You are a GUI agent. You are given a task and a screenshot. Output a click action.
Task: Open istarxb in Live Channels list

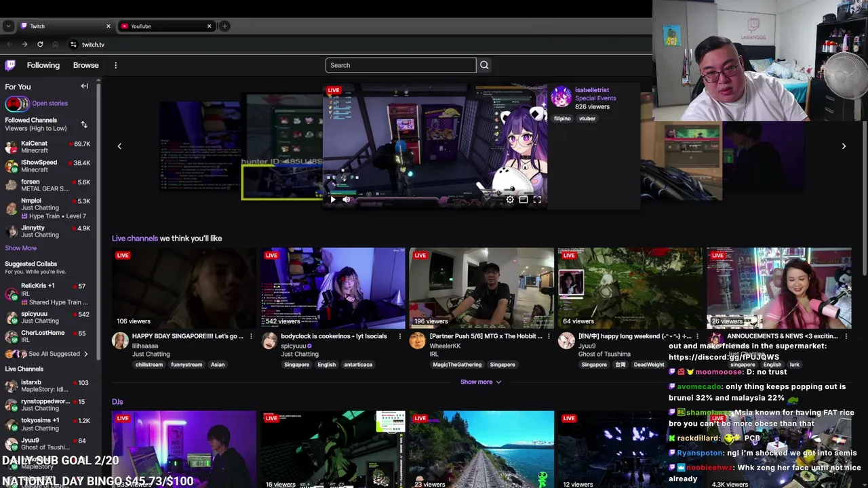[47, 386]
